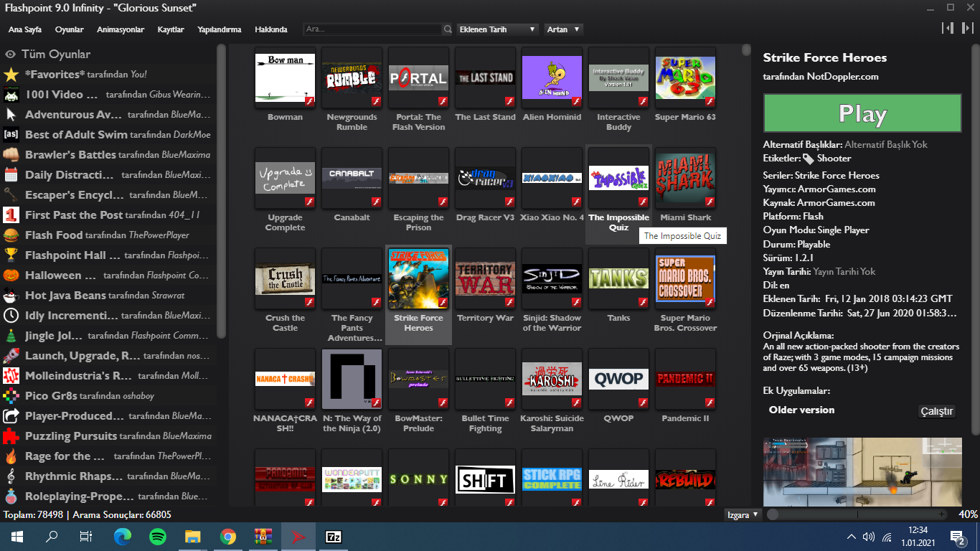Select the Canabalt game thumbnail
The width and height of the screenshot is (980, 551).
pyautogui.click(x=352, y=179)
